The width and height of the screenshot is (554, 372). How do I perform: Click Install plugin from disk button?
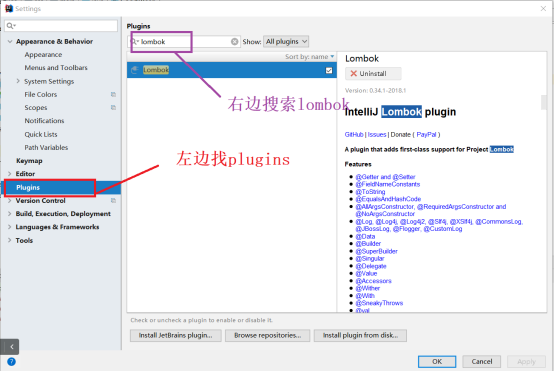pos(360,335)
